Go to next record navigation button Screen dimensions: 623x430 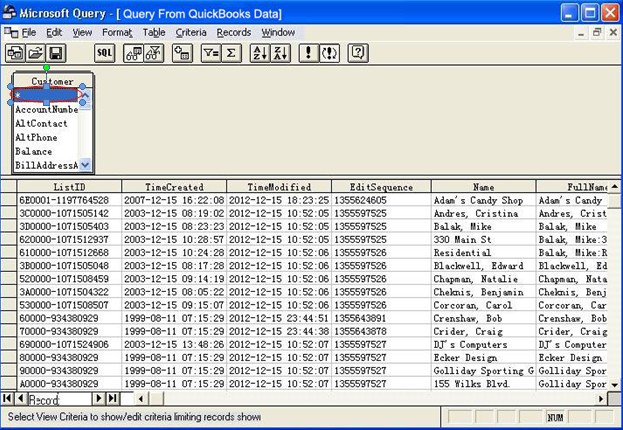click(x=99, y=398)
